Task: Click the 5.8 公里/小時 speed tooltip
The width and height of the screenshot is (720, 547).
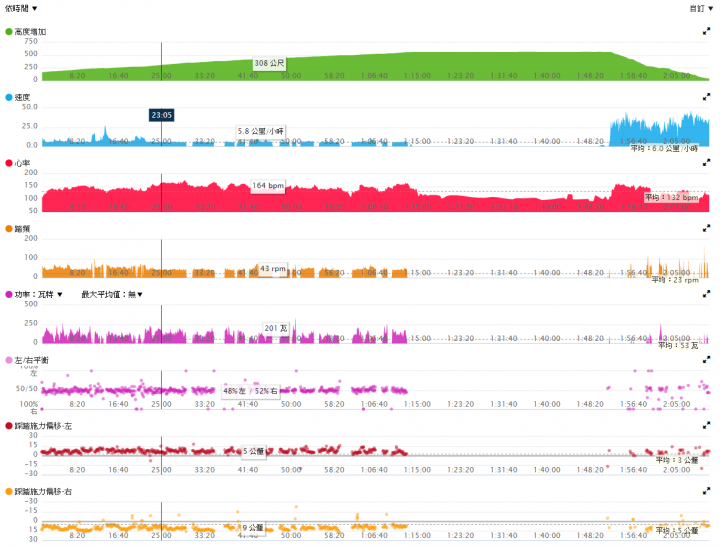Action: [x=260, y=131]
